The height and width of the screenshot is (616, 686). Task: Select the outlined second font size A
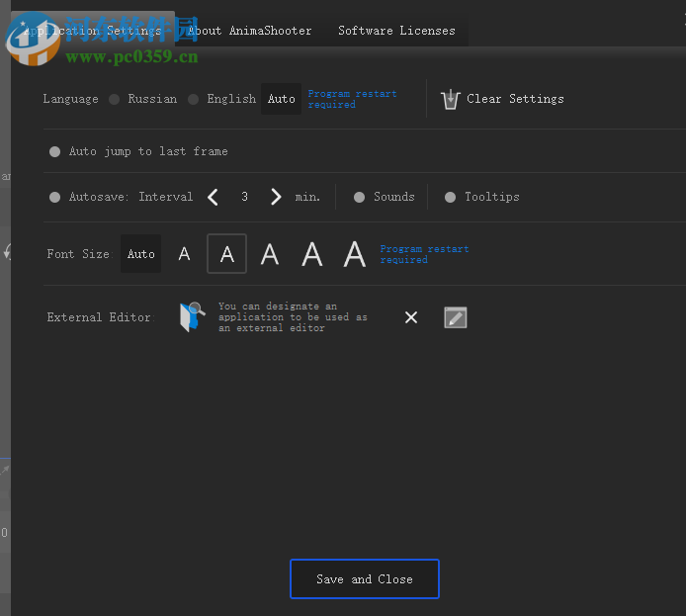point(226,254)
